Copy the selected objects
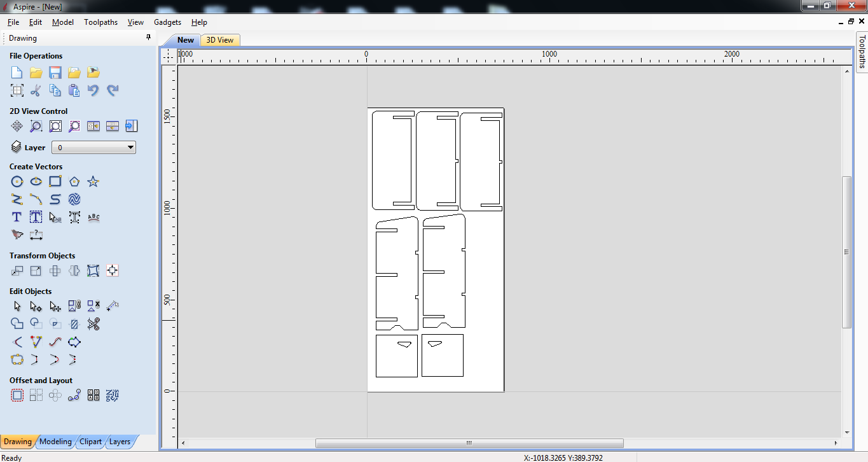Screen dimensions: 868x462 pyautogui.click(x=55, y=90)
